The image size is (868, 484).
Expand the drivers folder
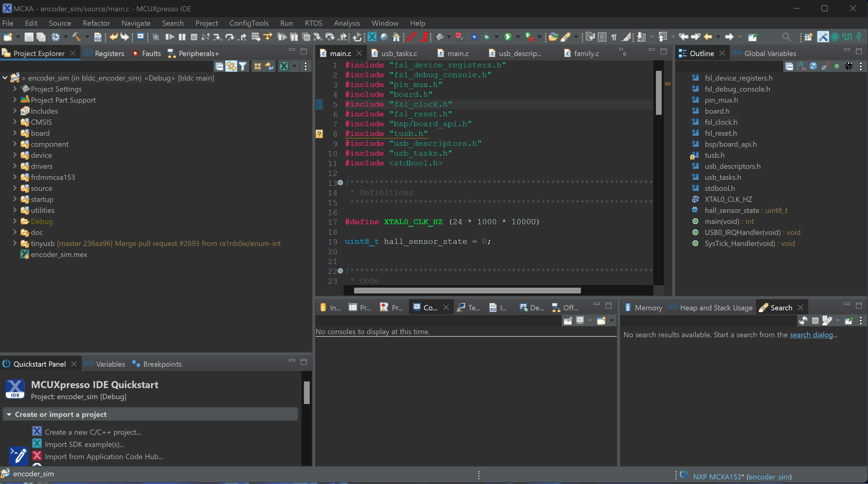click(14, 166)
